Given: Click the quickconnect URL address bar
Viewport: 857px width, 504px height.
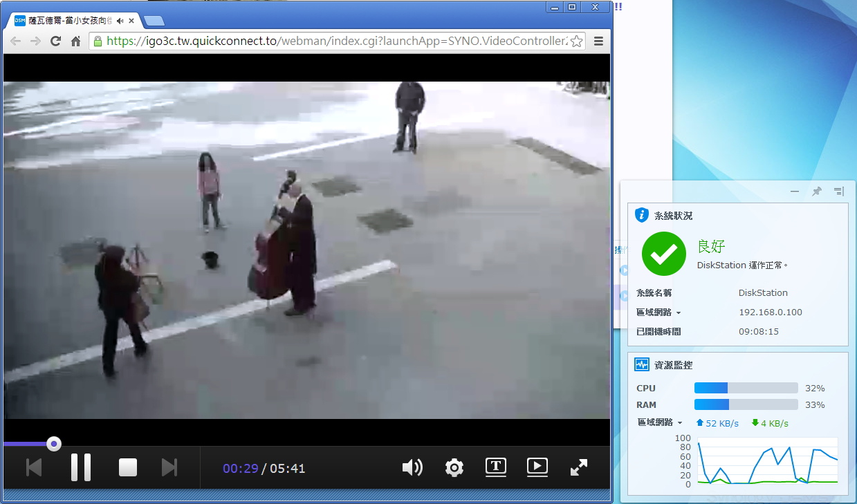Looking at the screenshot, I should 338,41.
